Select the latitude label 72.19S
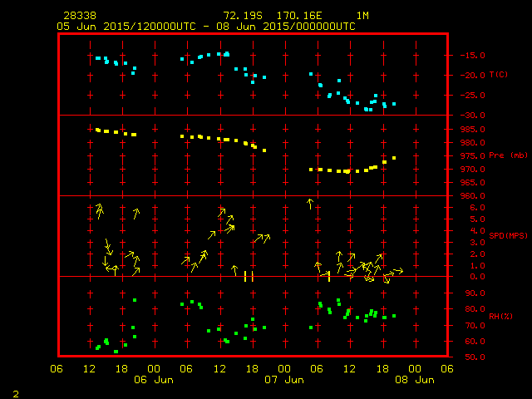The image size is (532, 399). (x=241, y=16)
